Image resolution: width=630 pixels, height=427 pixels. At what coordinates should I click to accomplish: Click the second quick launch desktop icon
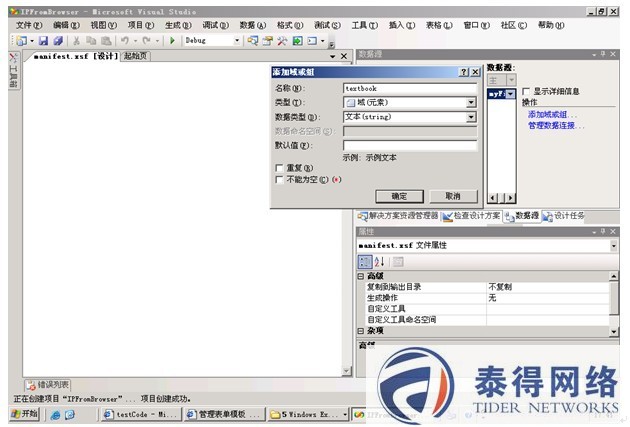click(x=70, y=415)
